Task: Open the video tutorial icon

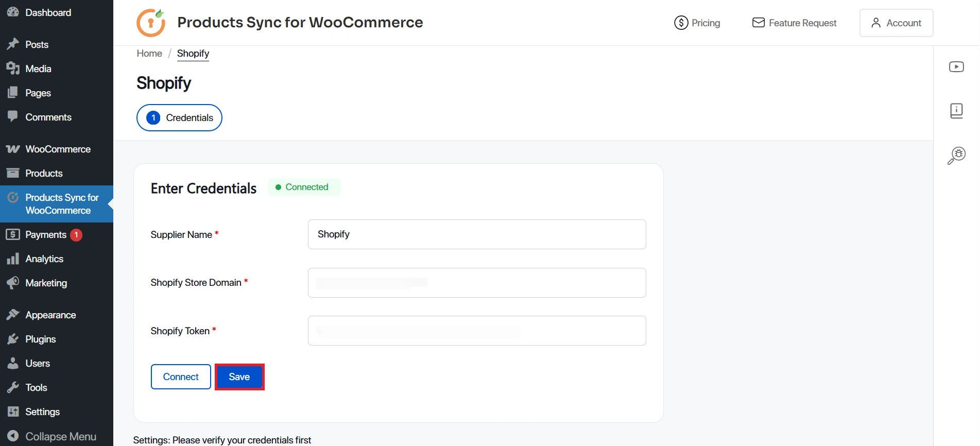Action: click(x=956, y=67)
